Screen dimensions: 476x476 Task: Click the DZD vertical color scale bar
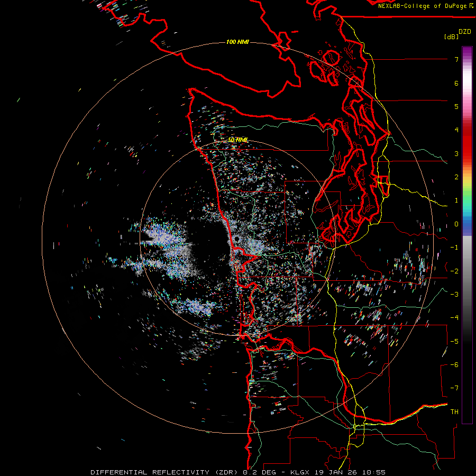click(x=467, y=235)
